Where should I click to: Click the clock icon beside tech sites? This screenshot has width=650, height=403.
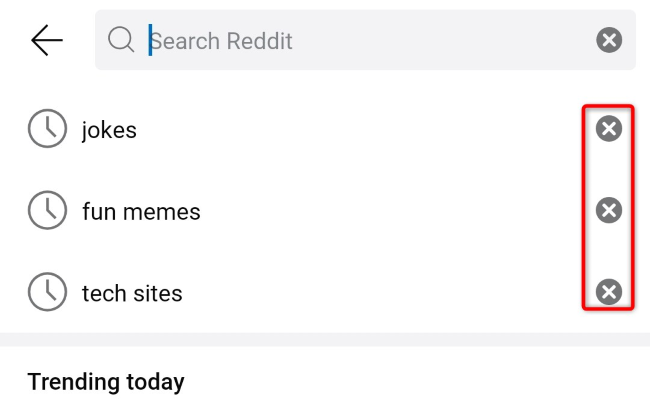tap(46, 292)
